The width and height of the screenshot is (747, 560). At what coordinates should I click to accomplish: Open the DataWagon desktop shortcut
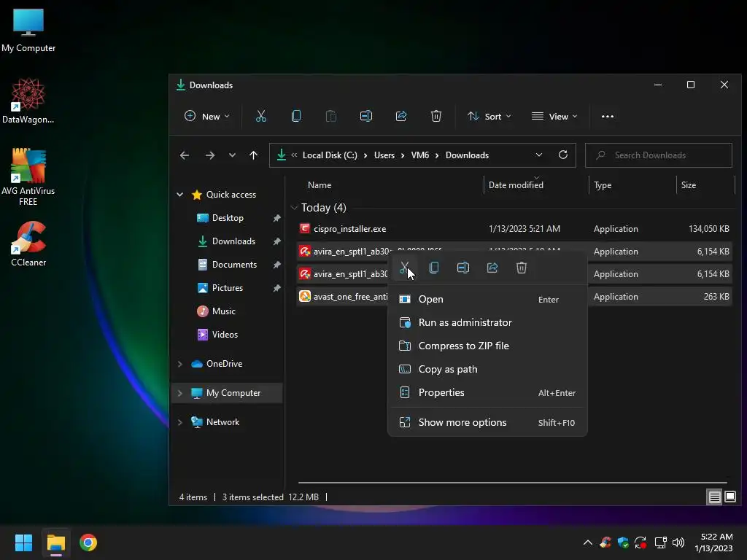tap(28, 101)
